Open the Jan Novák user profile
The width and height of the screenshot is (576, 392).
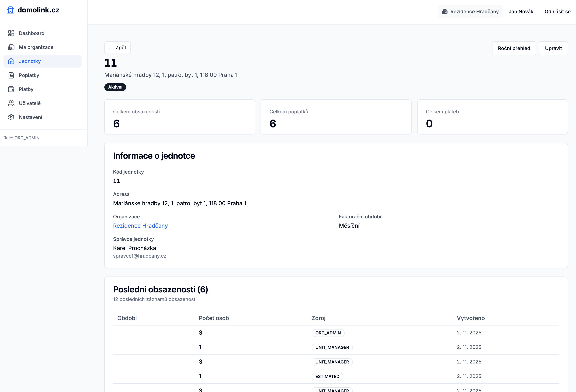(521, 12)
